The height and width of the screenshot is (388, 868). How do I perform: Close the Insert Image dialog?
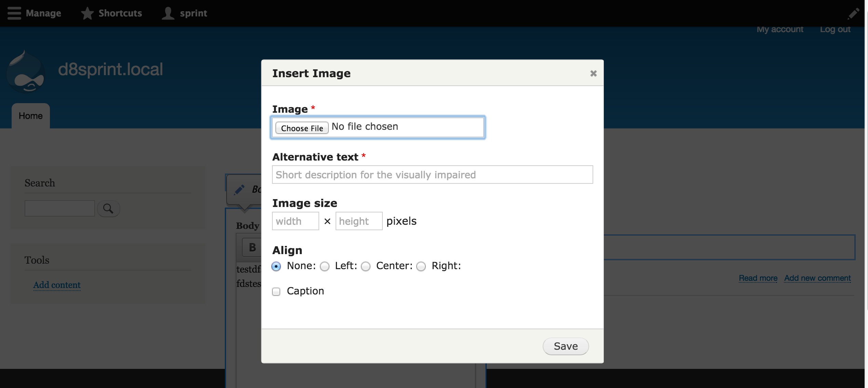593,73
